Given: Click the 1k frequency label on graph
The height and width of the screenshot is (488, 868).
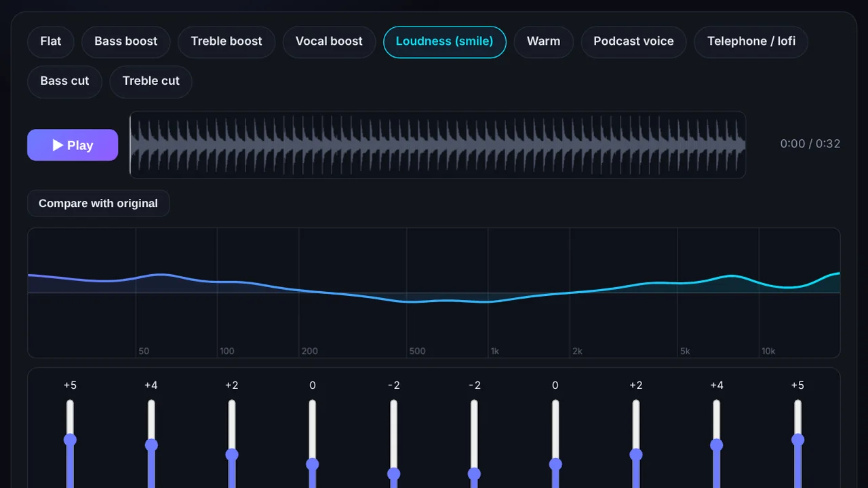Looking at the screenshot, I should pos(495,351).
